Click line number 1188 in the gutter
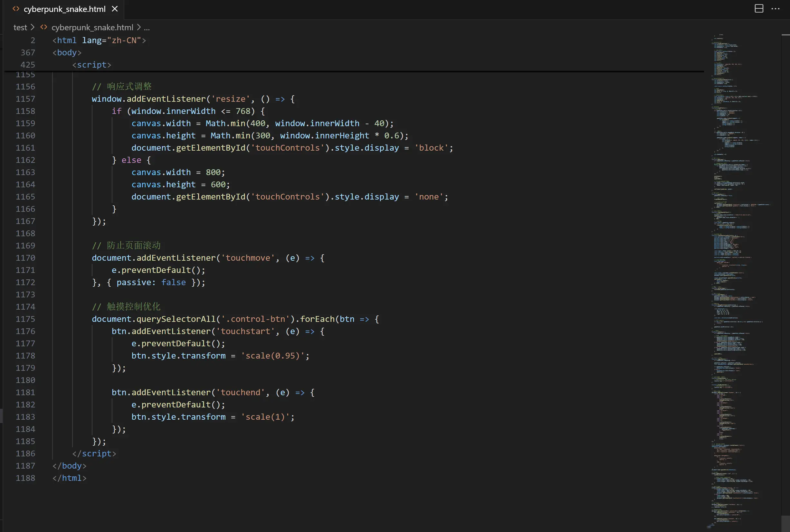This screenshot has height=532, width=790. click(x=25, y=478)
